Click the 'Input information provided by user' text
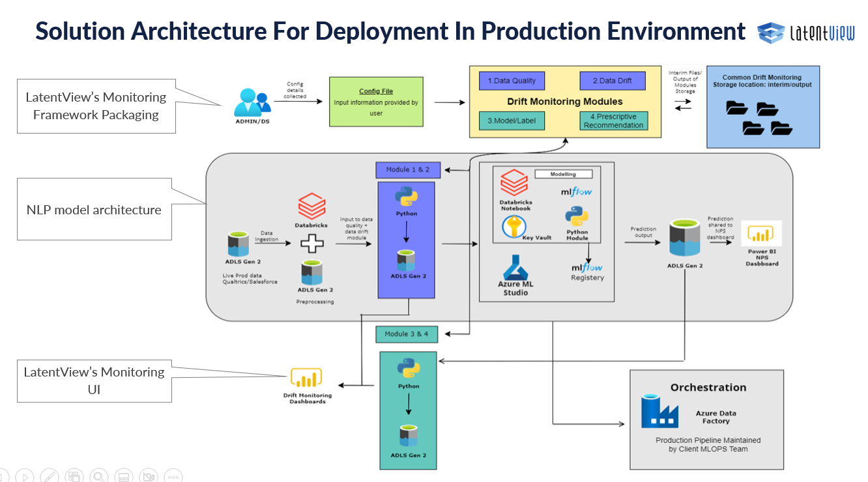This screenshot has width=868, height=482. pos(376,107)
